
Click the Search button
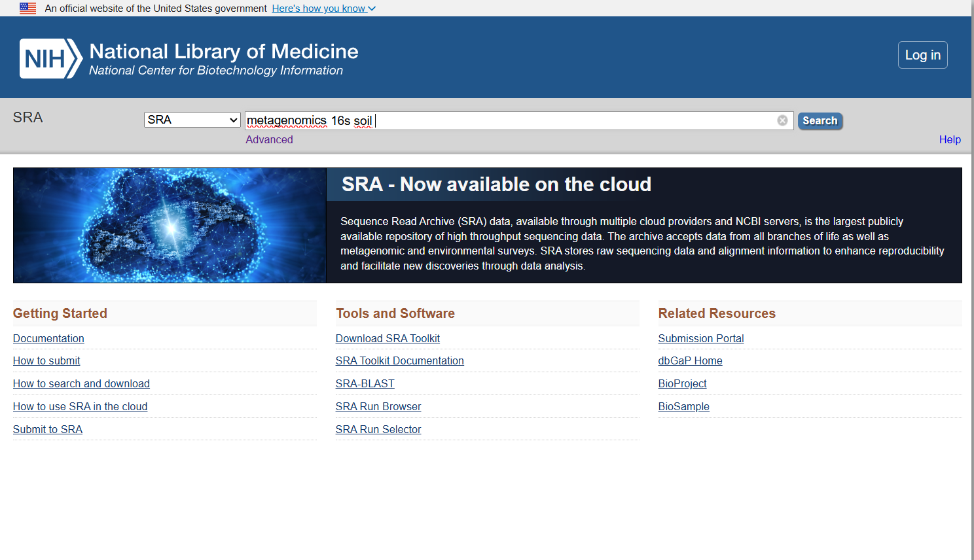pos(820,120)
